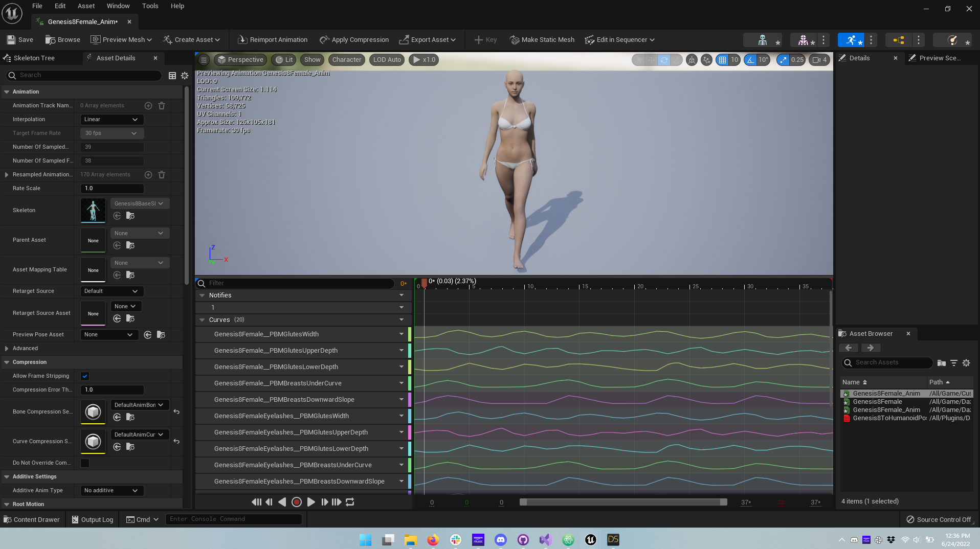Uncheck Allow Frame Stripping checkbox
The image size is (980, 549).
point(85,376)
